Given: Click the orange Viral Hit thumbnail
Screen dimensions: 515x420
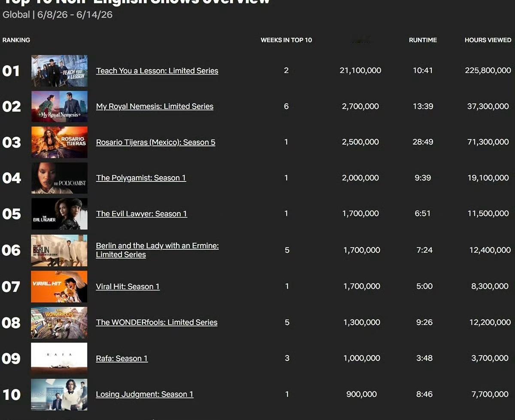Looking at the screenshot, I should [x=59, y=287].
